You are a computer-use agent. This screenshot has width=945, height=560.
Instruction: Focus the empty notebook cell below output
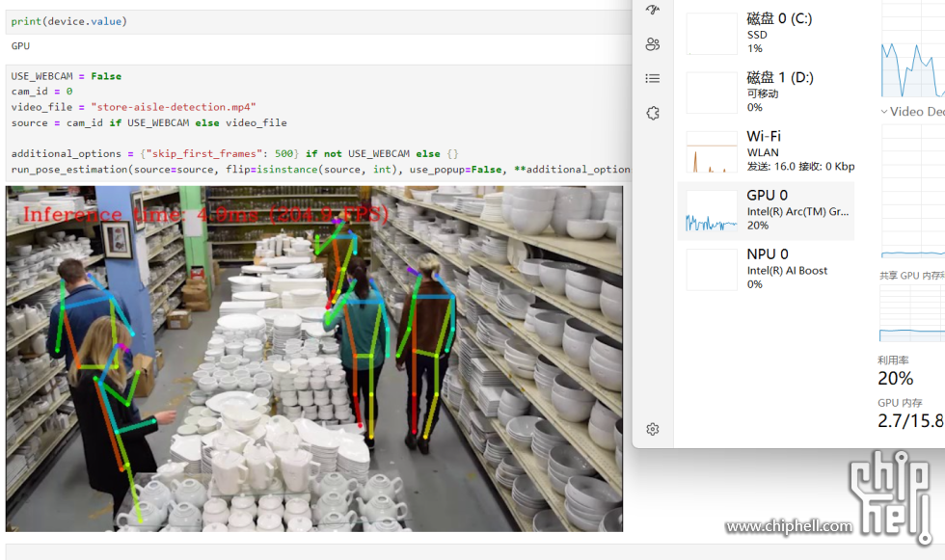475,552
